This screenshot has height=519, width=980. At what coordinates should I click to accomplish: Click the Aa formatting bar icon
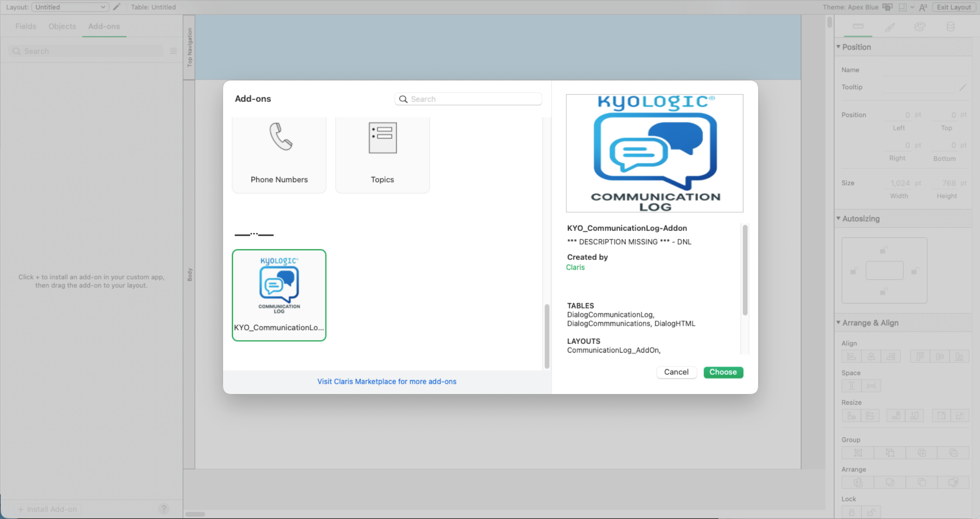pyautogui.click(x=923, y=7)
